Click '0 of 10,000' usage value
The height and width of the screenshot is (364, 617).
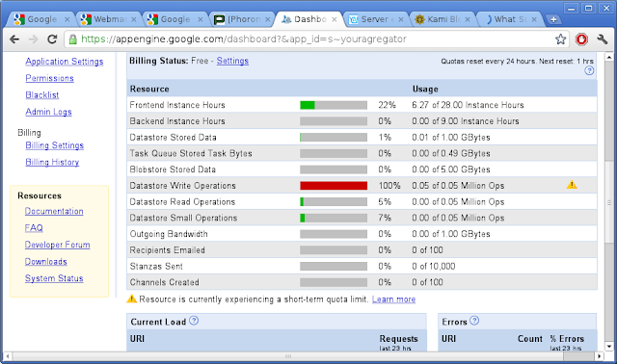[x=434, y=266]
